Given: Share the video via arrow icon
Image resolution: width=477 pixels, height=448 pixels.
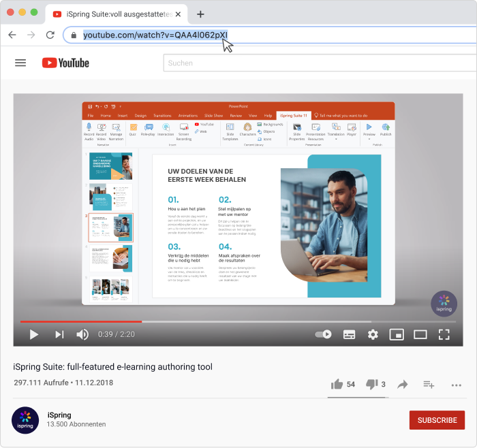Looking at the screenshot, I should coord(403,385).
